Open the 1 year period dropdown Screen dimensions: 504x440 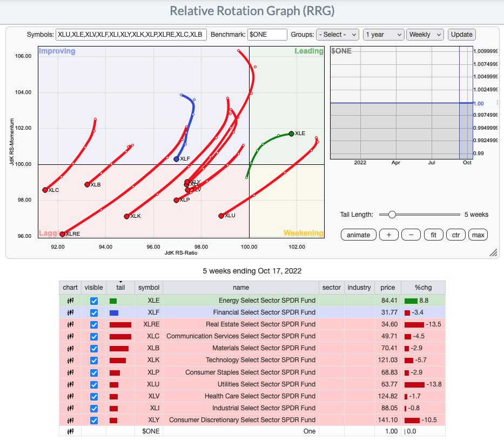click(384, 35)
